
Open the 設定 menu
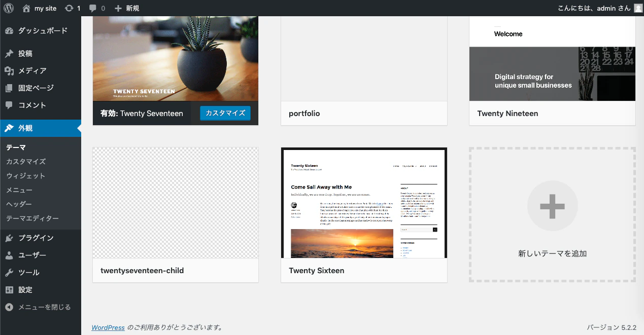41,290
